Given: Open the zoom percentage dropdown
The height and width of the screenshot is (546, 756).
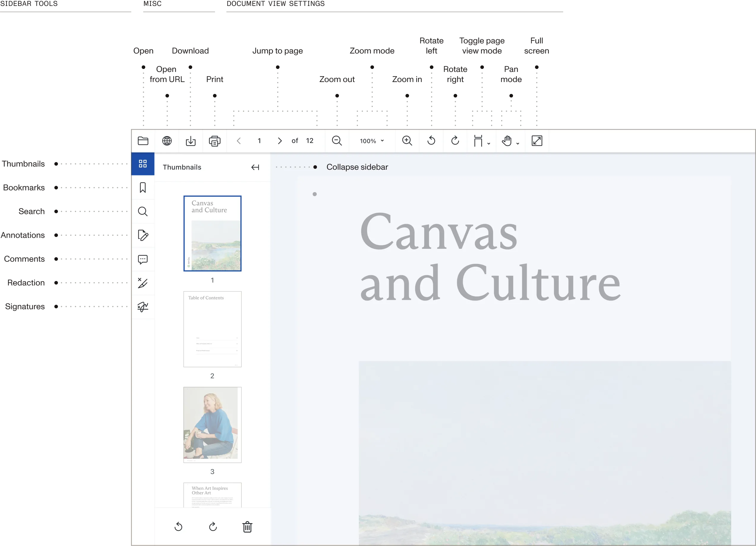Looking at the screenshot, I should [371, 141].
